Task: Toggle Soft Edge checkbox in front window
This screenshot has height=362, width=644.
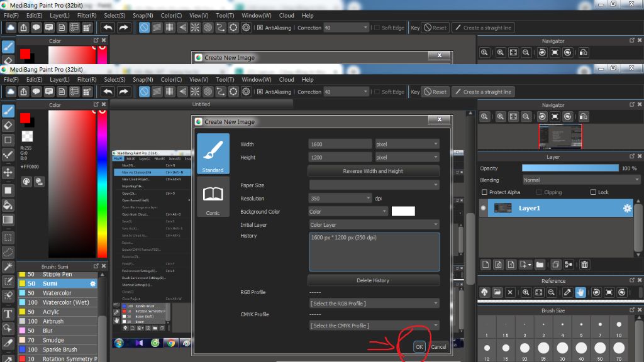Action: (x=377, y=92)
